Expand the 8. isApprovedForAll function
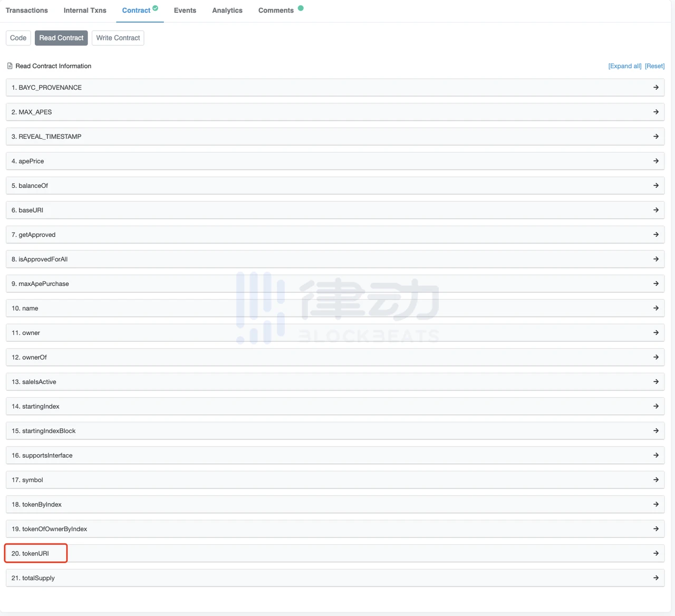The width and height of the screenshot is (675, 616). [335, 259]
